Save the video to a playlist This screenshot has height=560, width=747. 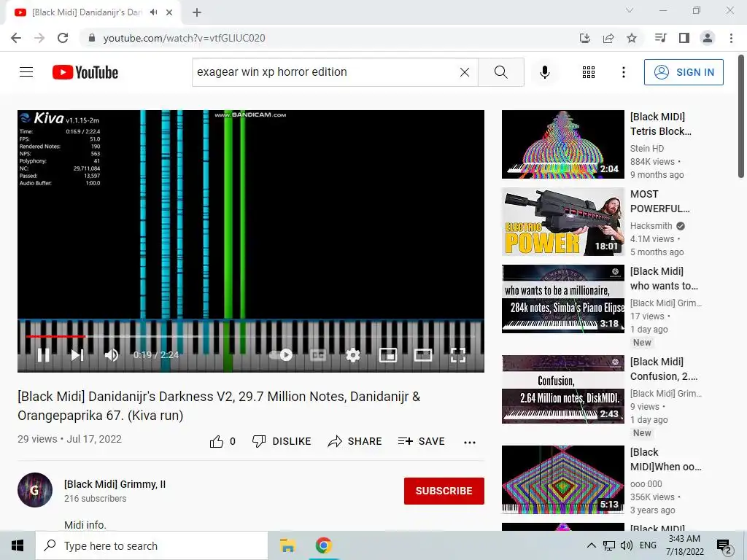click(422, 441)
